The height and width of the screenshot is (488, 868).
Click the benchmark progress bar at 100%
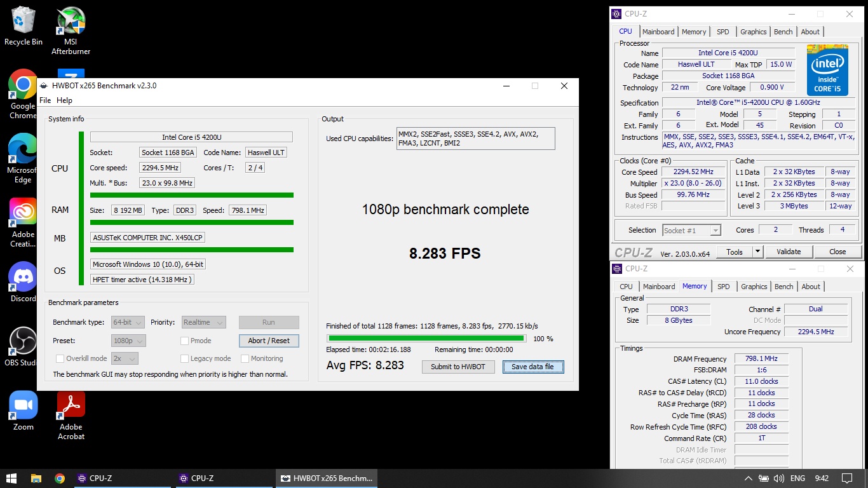click(x=426, y=339)
